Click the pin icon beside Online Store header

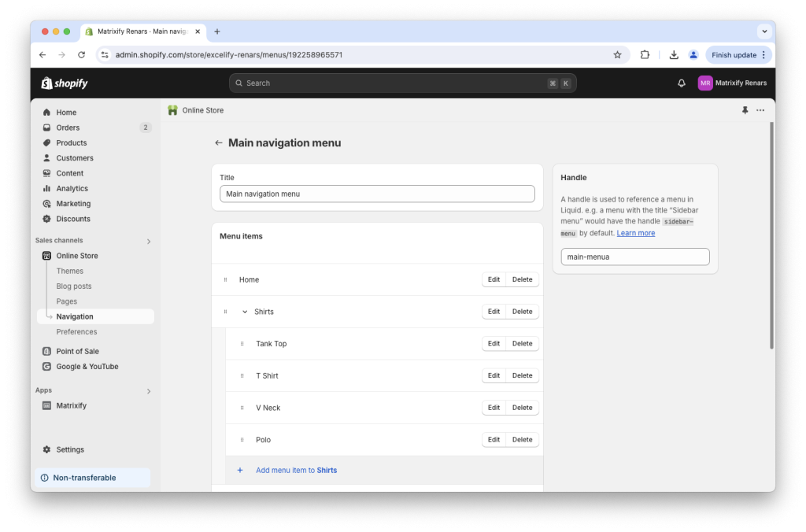(745, 110)
